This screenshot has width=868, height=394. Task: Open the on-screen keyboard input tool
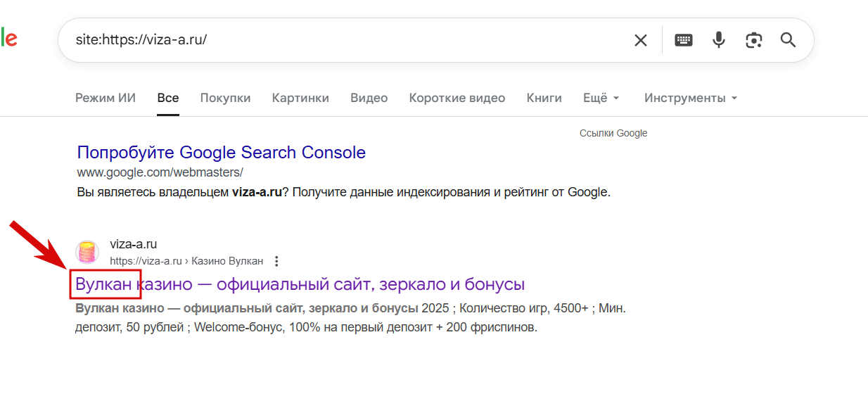pos(684,40)
